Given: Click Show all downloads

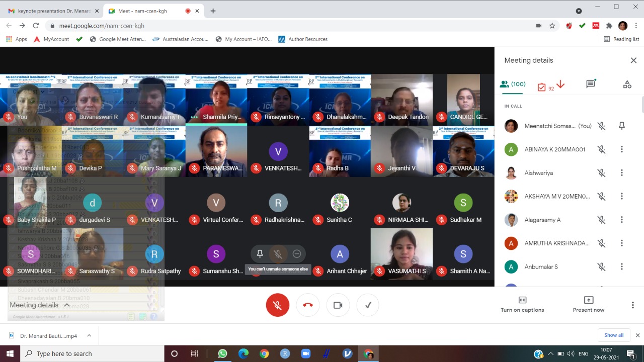Looking at the screenshot, I should click(614, 335).
